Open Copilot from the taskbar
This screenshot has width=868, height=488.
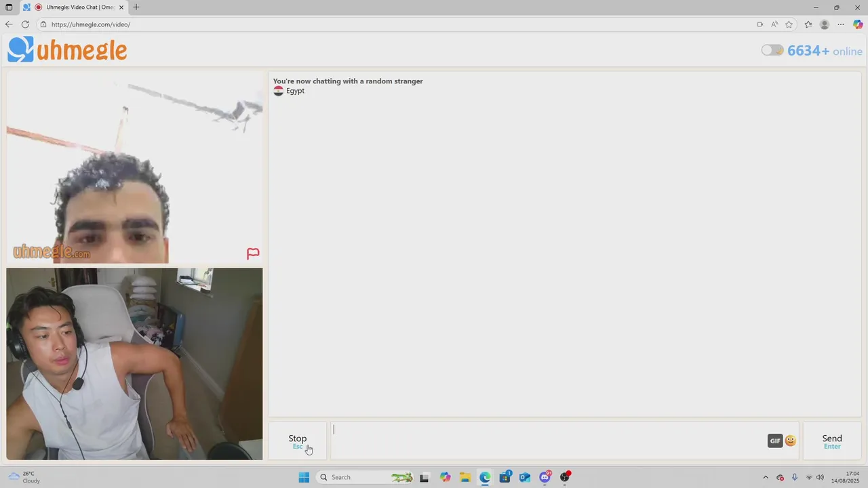pyautogui.click(x=445, y=477)
